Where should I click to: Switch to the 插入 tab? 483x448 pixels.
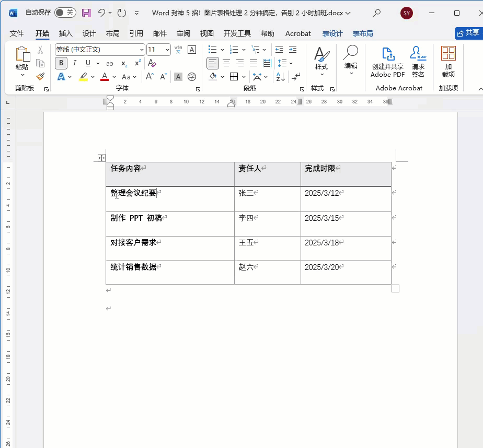65,33
